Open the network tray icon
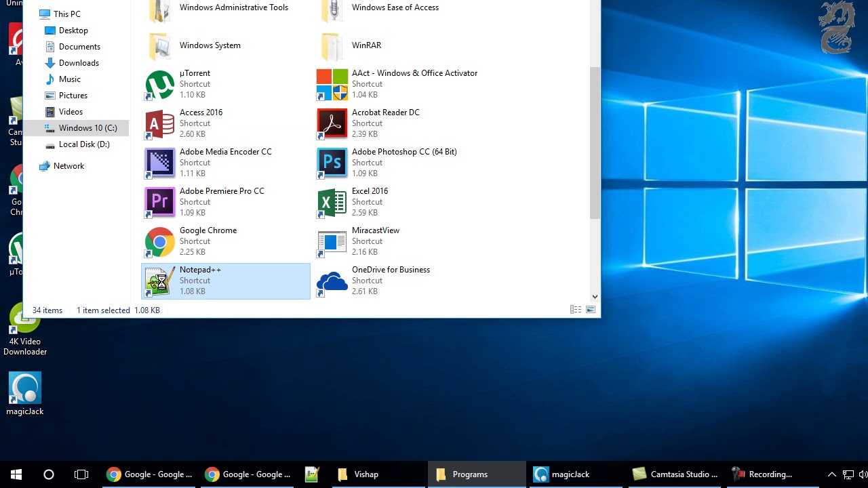The width and height of the screenshot is (868, 488). pyautogui.click(x=848, y=474)
